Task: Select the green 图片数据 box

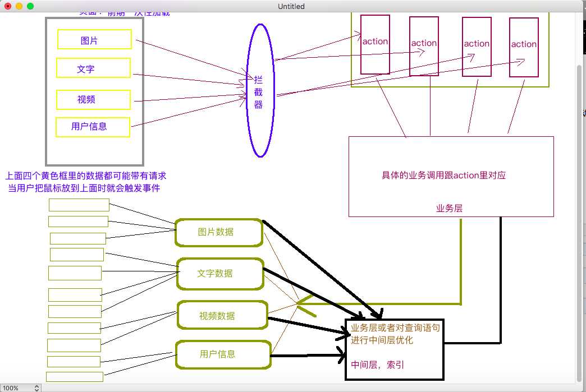Action: (219, 233)
